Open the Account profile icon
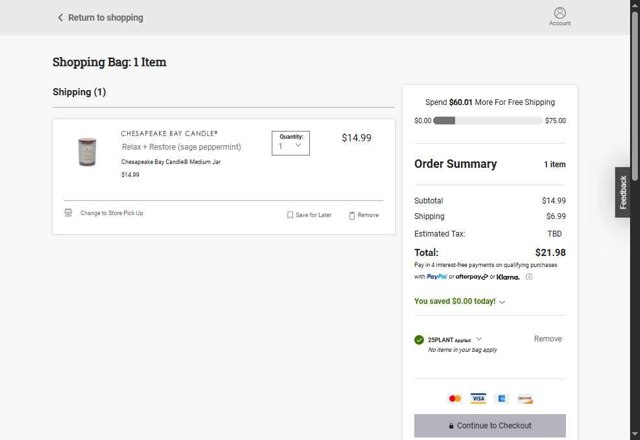 coord(560,13)
